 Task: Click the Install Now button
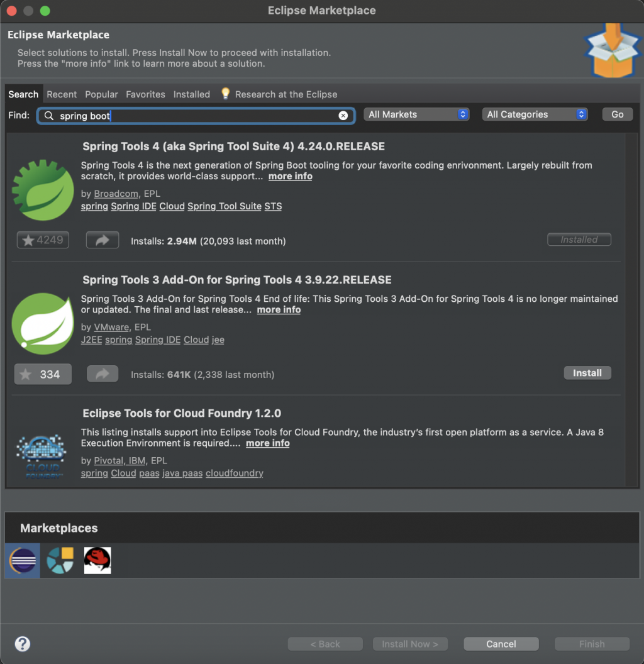(x=410, y=644)
